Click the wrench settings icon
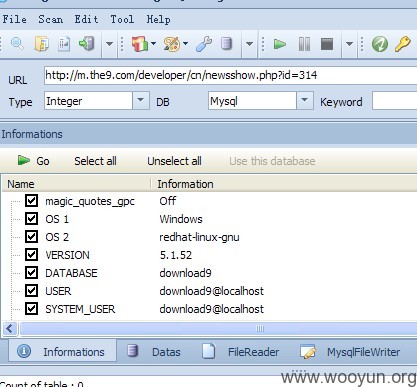This screenshot has width=417, height=387. [204, 44]
